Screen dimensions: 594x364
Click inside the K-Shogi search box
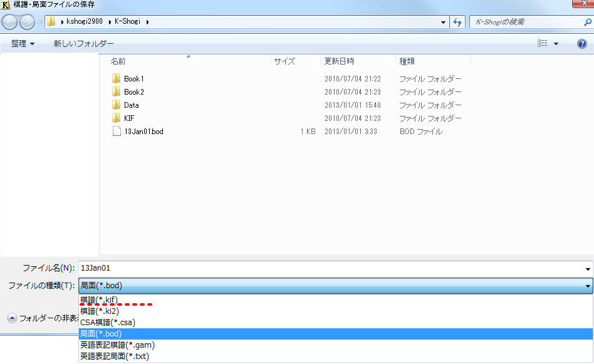(520, 21)
